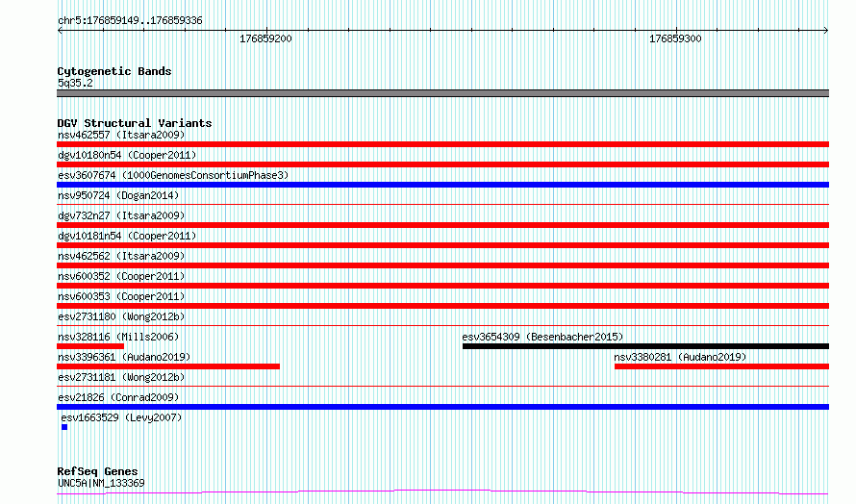Select the dgv732n27 (Itsara2009) label
The image size is (856, 504).
tap(121, 215)
